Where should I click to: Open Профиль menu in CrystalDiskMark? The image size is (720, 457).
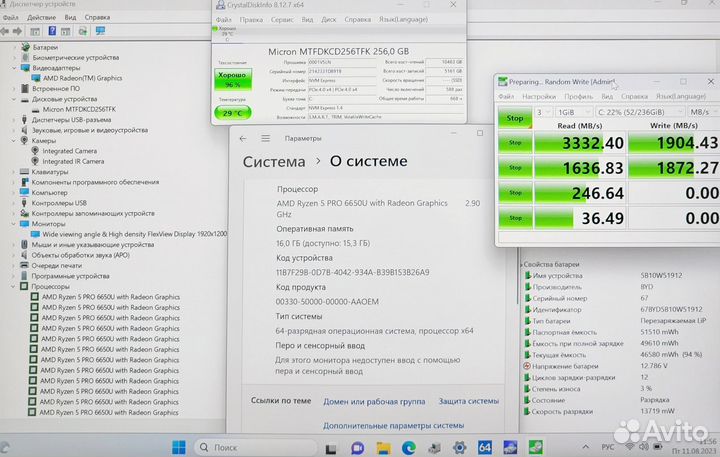579,96
